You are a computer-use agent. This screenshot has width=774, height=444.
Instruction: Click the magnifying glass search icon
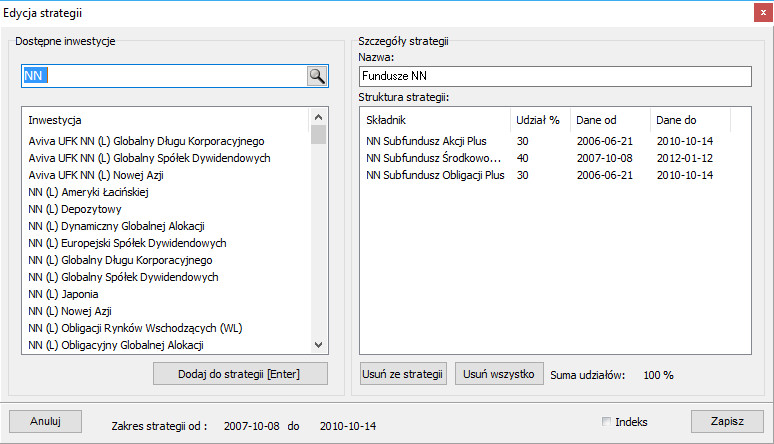click(x=316, y=76)
